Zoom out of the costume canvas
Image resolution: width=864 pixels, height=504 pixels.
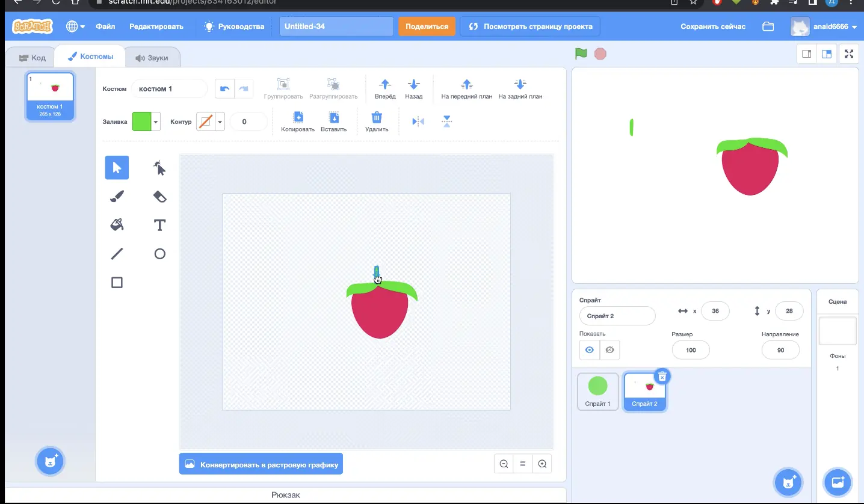coord(504,464)
